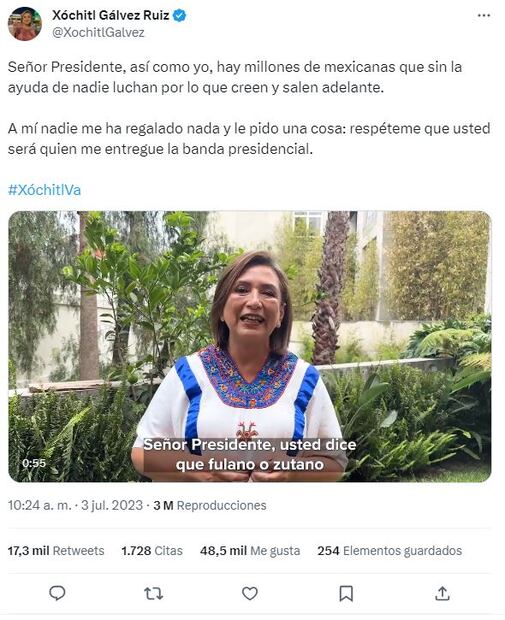Like the tweet with the heart icon
505x620 pixels.
click(x=250, y=593)
